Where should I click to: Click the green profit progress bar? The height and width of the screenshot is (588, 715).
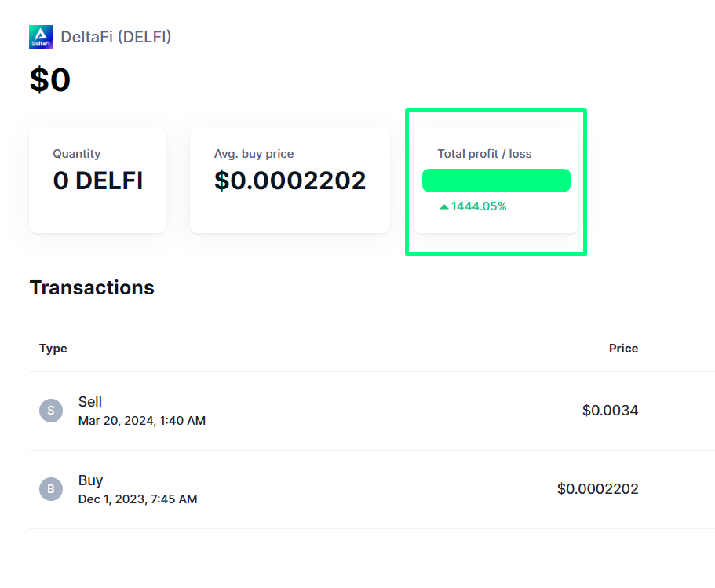click(x=496, y=180)
